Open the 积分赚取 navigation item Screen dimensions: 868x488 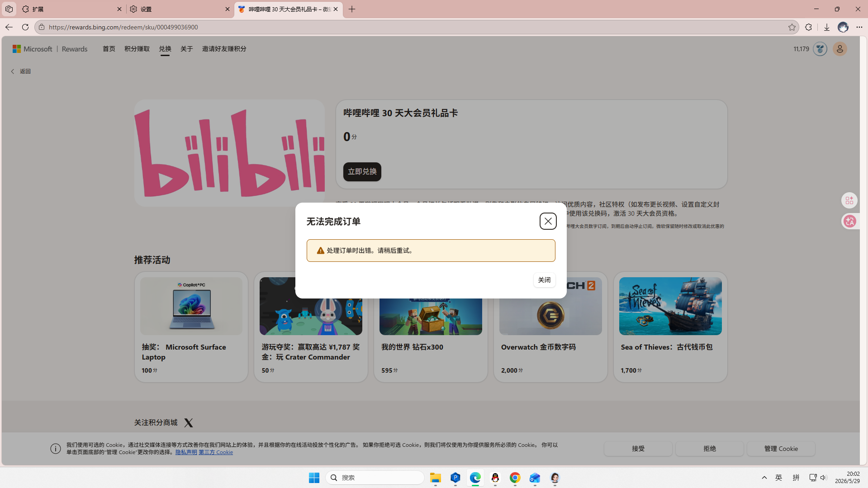point(137,49)
